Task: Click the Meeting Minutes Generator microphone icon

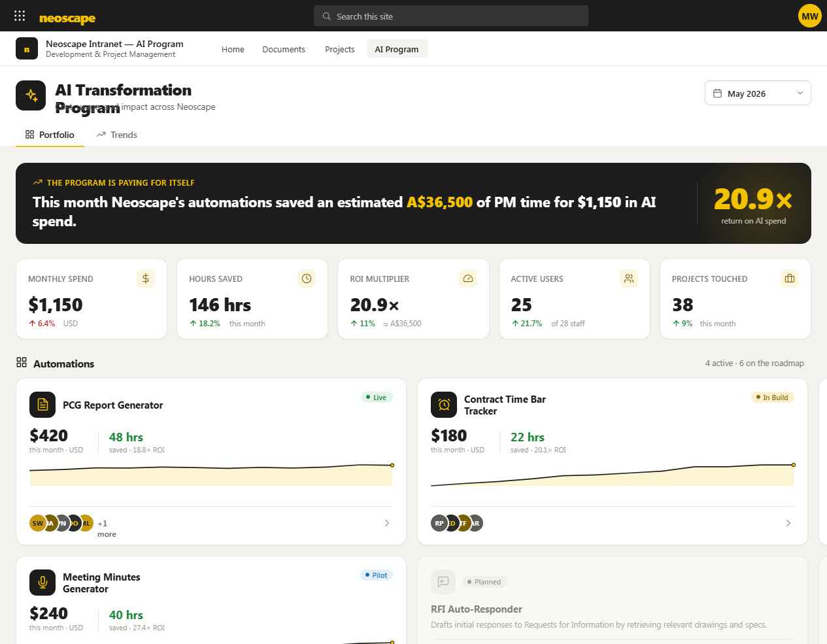Action: 42,583
